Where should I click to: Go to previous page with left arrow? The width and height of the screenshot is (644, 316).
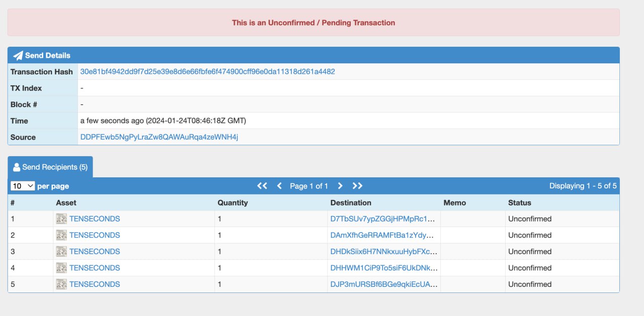click(x=280, y=186)
